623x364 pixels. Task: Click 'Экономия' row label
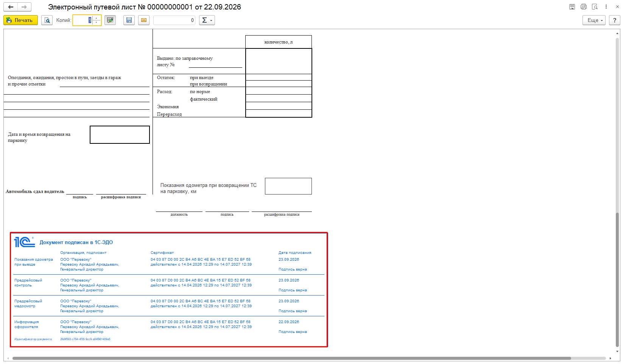point(168,107)
